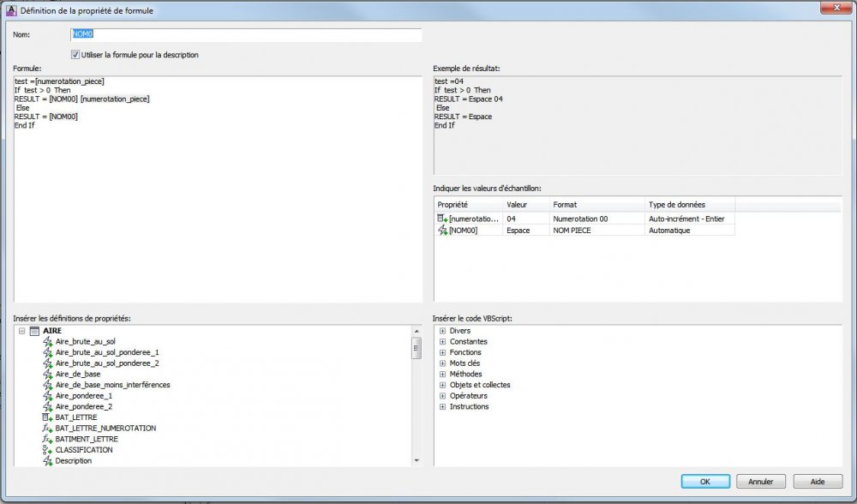This screenshot has width=857, height=504.
Task: Click the BATIMENT_LETTRE formula icon
Action: 47,439
